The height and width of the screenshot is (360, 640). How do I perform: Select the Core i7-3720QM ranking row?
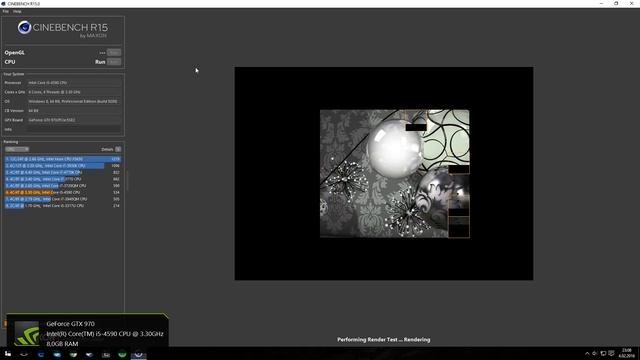(x=63, y=186)
